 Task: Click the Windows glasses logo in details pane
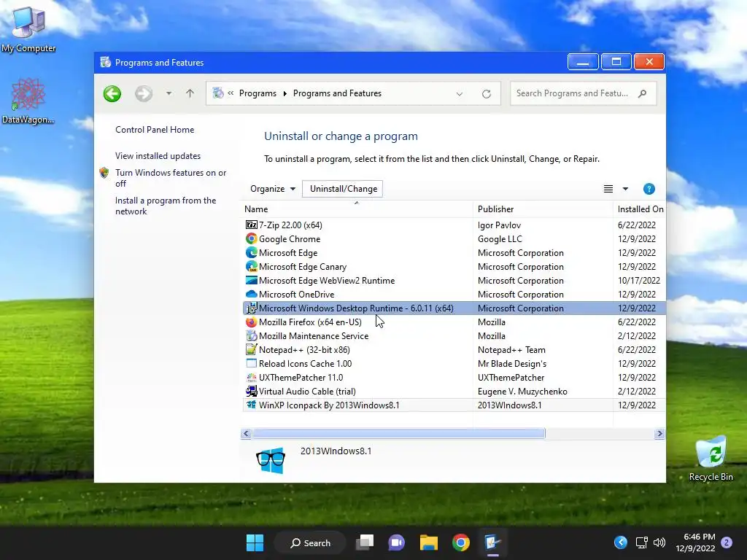[271, 459]
